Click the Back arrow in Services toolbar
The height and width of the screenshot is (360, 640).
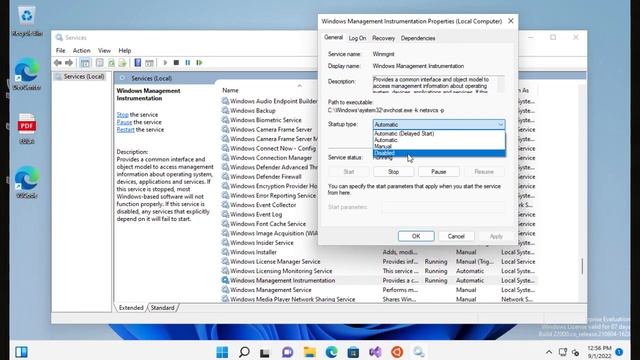coord(58,63)
